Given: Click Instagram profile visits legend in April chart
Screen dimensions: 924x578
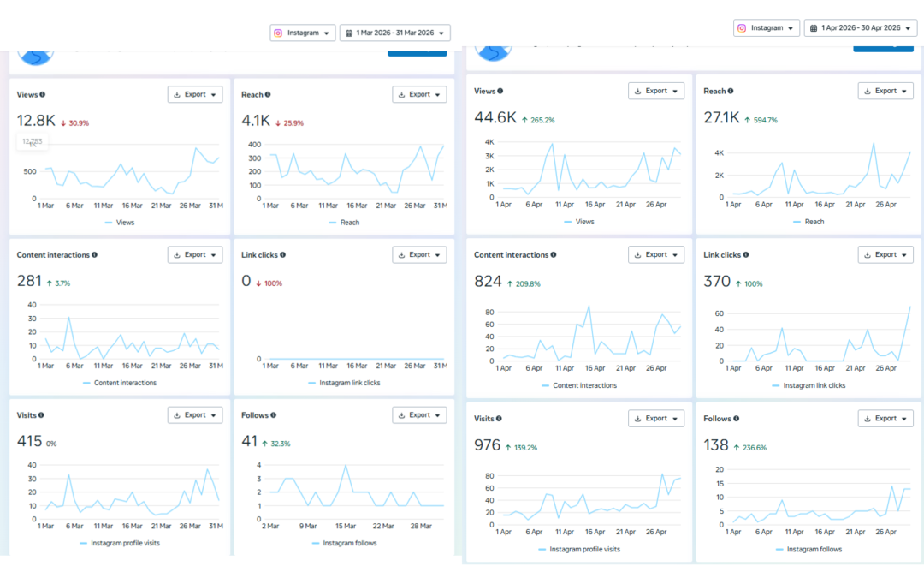Looking at the screenshot, I should click(579, 549).
